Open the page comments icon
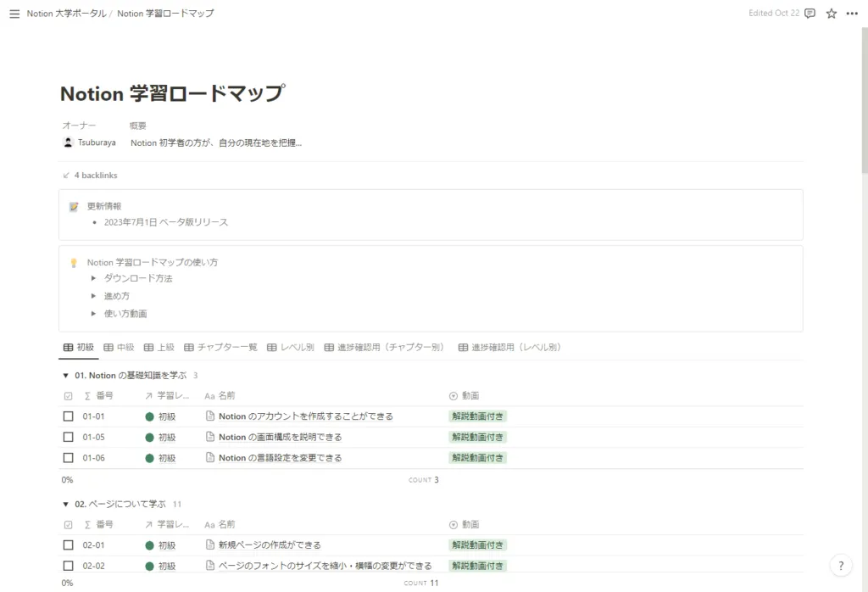868x592 pixels. pos(810,14)
